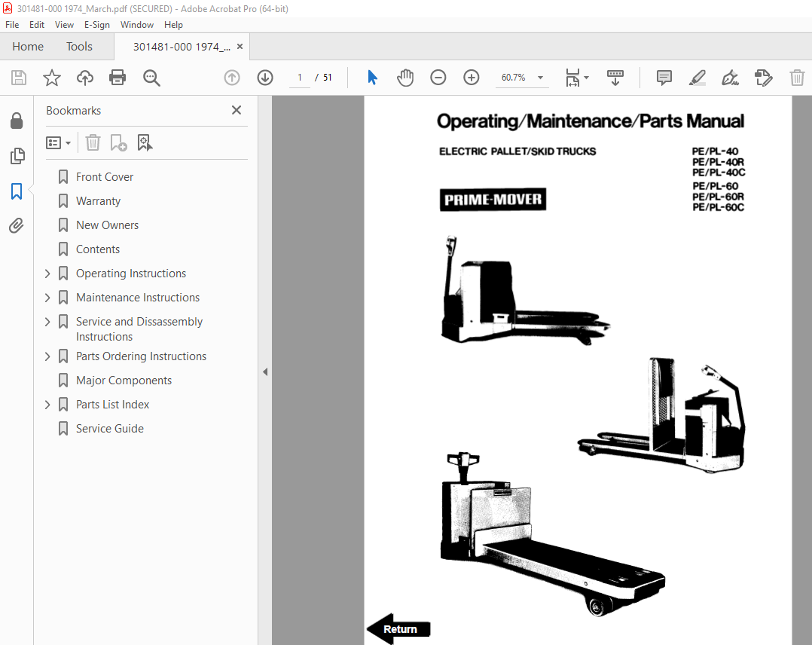Viewport: 812px width, 645px height.
Task: Click the read mode keyboard icon
Action: 615,78
